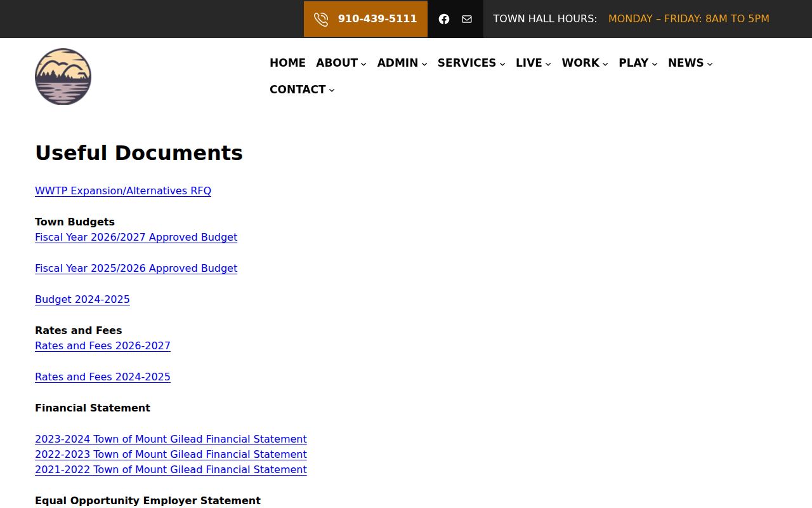Open the Budget 2024-2025 link

[x=82, y=300]
